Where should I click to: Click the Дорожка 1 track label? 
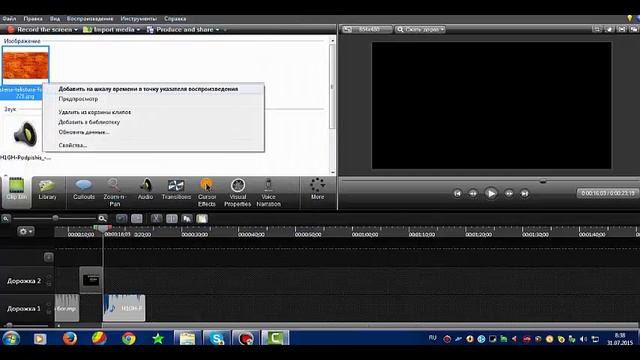[x=24, y=309]
